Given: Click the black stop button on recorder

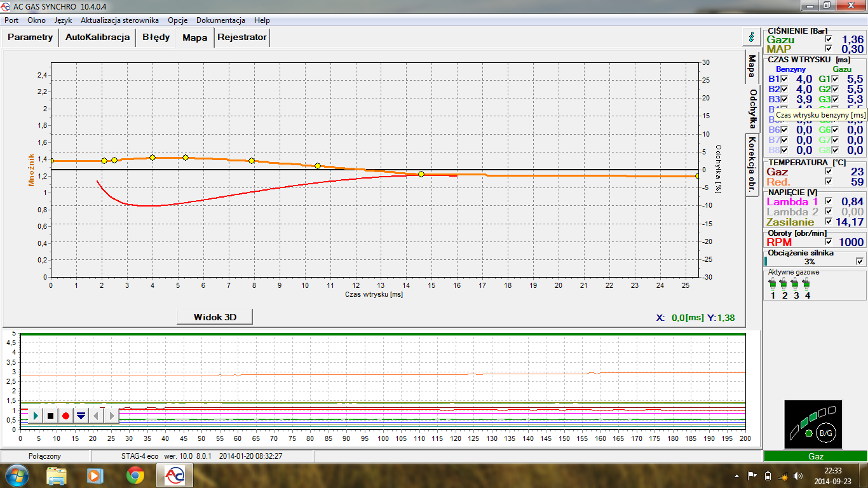Looking at the screenshot, I should click(x=51, y=416).
